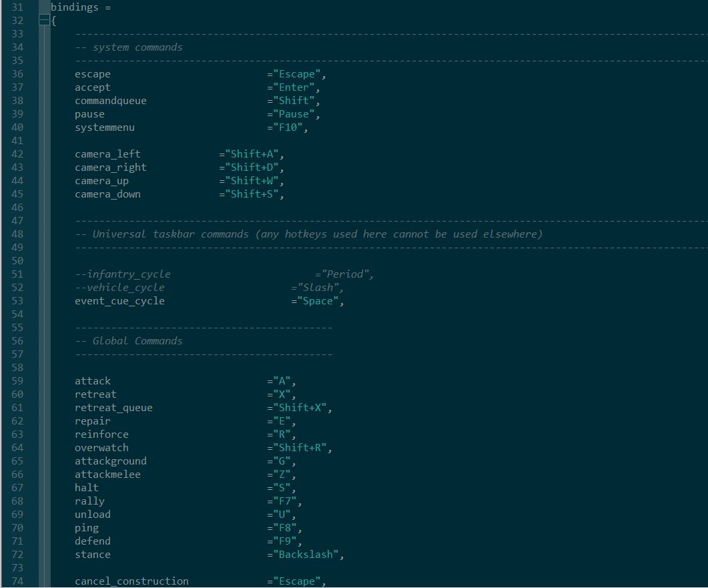Place cursor on the "bindings" keyword
The height and width of the screenshot is (588, 708).
pyautogui.click(x=75, y=7)
